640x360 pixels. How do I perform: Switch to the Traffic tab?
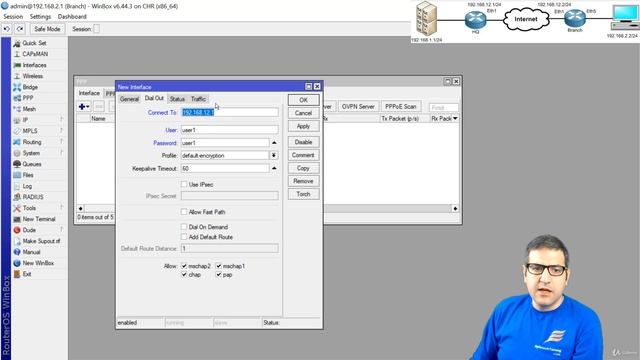[x=198, y=99]
